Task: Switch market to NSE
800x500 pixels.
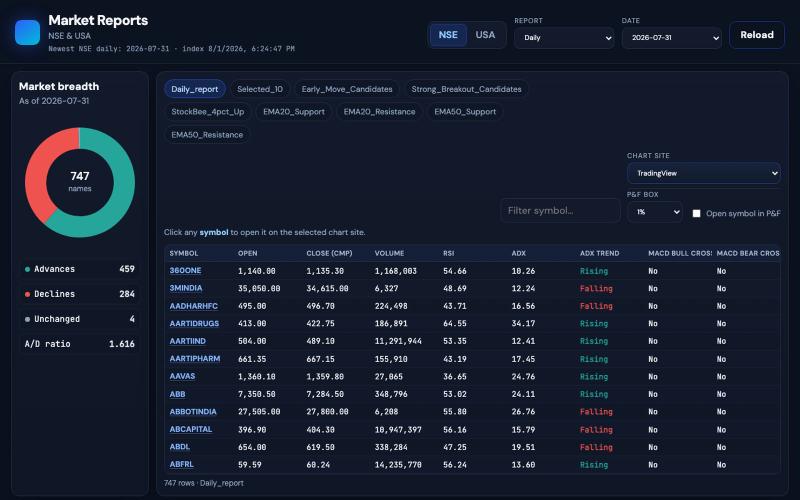Action: coord(448,35)
